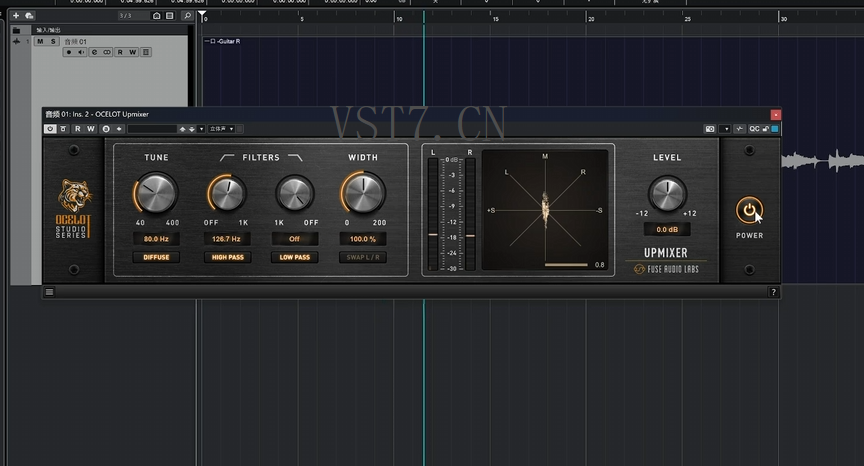Viewport: 864px width, 466px height.
Task: Mute track 01 with M button
Action: [40, 41]
